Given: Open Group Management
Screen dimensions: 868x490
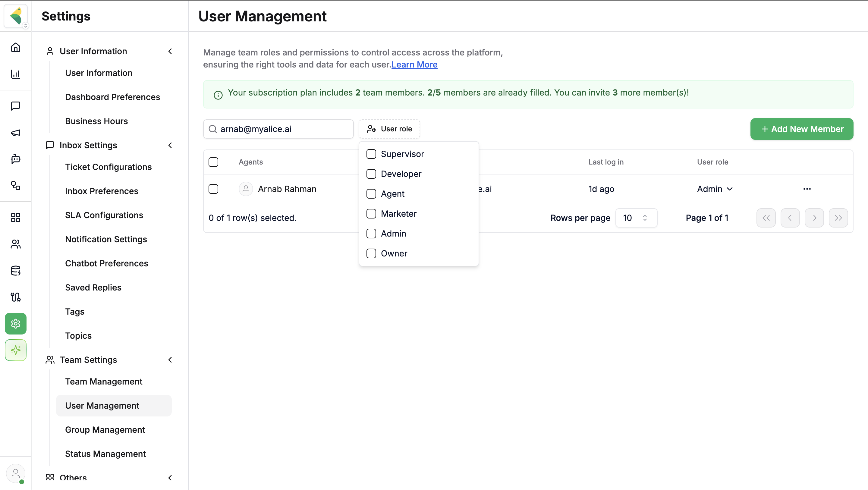Looking at the screenshot, I should pos(105,430).
